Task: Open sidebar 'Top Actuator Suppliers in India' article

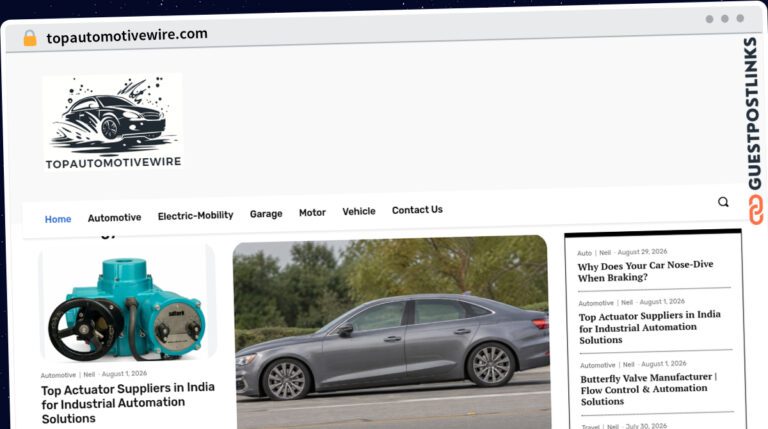Action: point(649,327)
